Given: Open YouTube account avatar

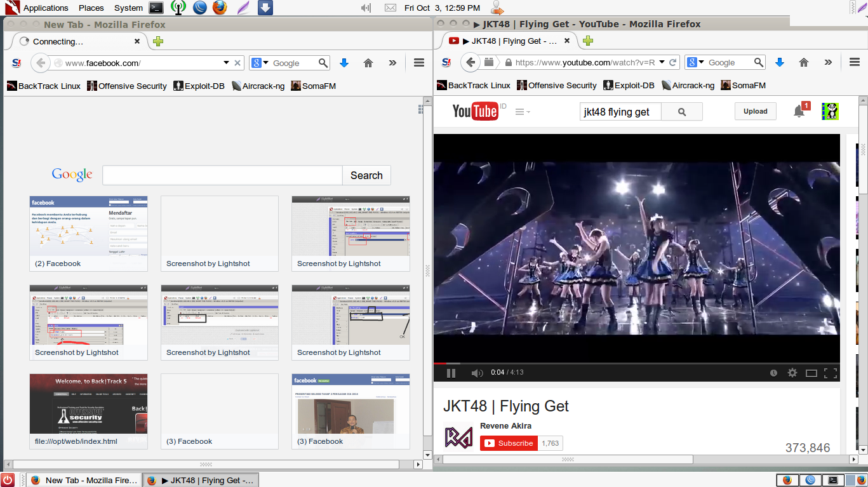Looking at the screenshot, I should pos(830,111).
